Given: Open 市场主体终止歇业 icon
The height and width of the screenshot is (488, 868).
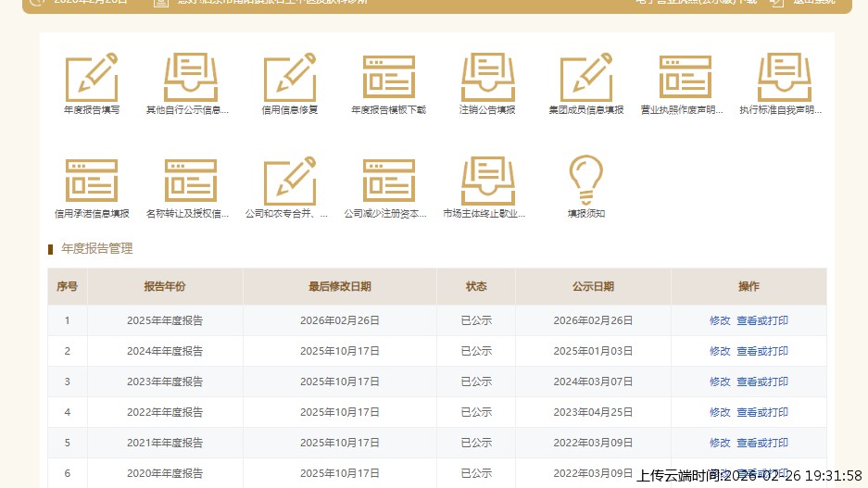Looking at the screenshot, I should coord(487,181).
